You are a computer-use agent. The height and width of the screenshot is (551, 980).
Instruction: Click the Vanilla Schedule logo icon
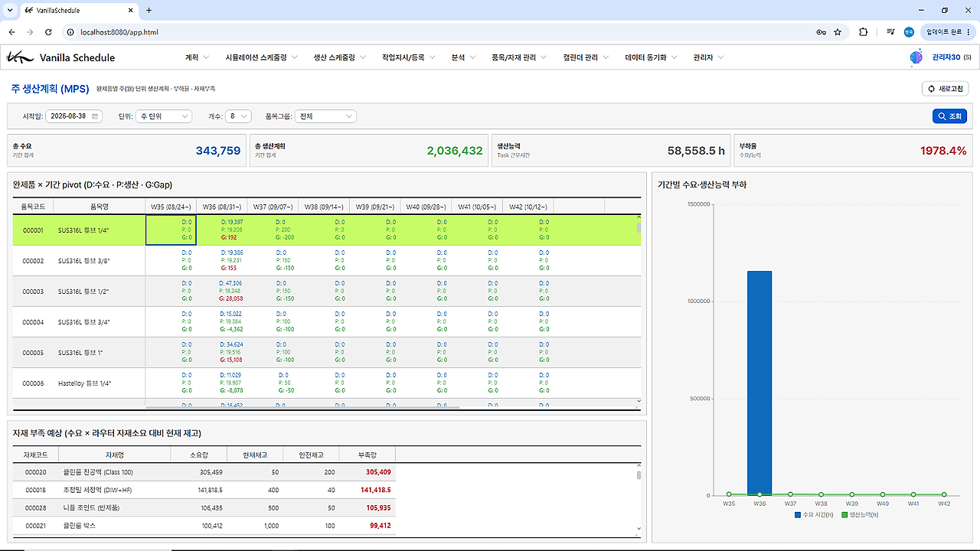click(19, 57)
